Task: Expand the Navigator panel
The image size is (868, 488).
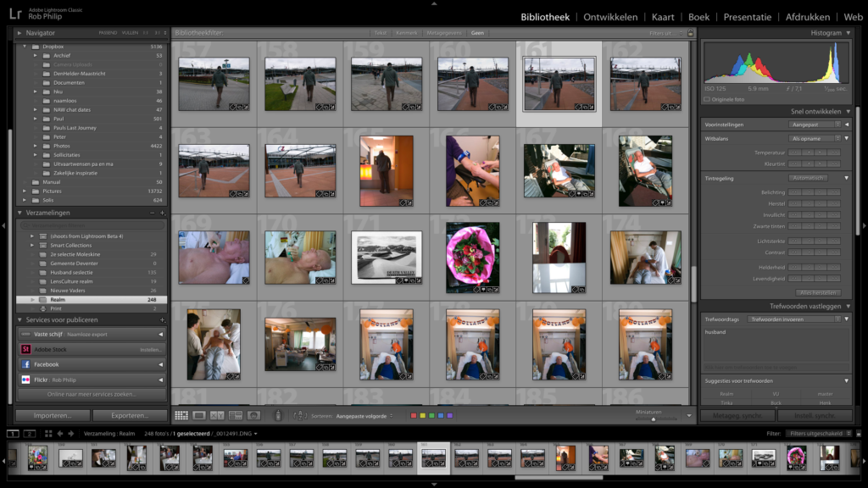Action: [19, 33]
